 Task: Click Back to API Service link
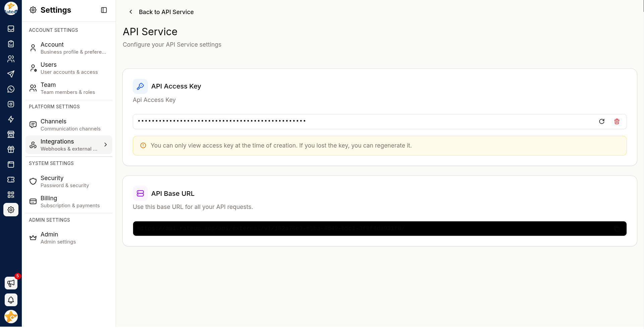point(166,12)
